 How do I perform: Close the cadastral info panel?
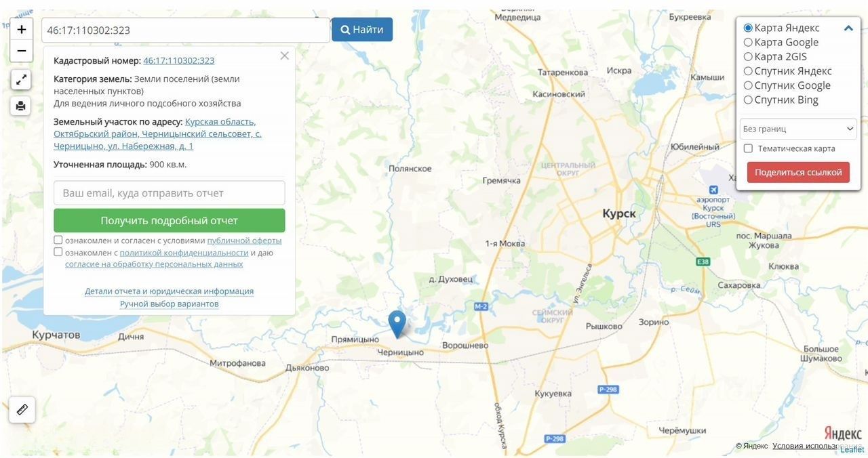tap(285, 56)
